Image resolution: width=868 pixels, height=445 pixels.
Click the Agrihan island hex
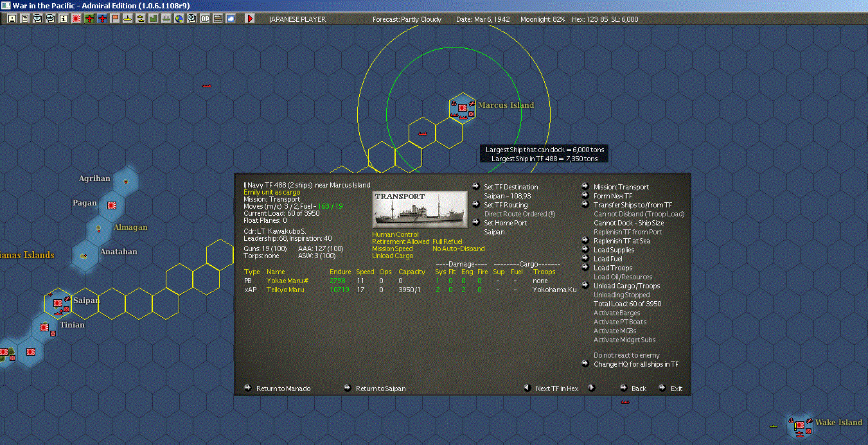tap(125, 182)
